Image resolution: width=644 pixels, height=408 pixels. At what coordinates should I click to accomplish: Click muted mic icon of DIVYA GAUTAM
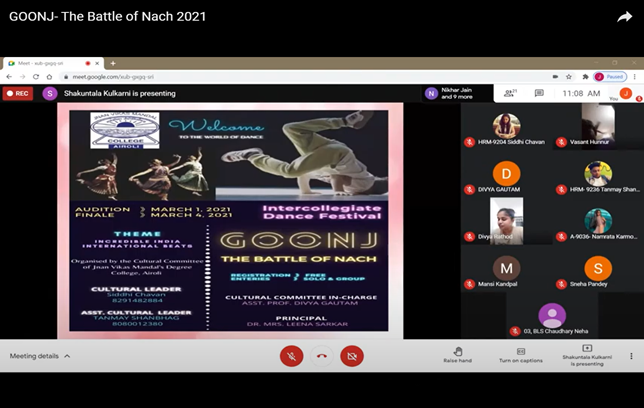[x=469, y=189]
